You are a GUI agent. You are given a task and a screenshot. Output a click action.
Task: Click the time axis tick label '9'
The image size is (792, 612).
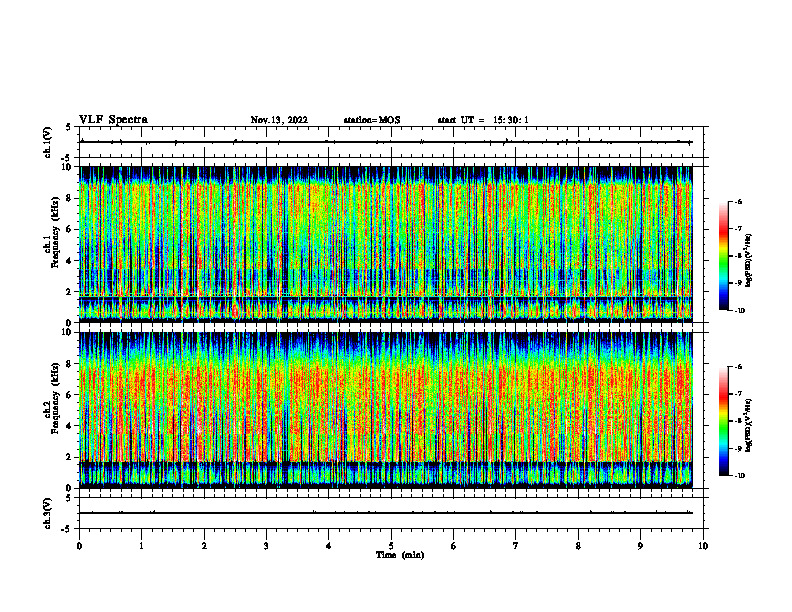click(x=640, y=546)
